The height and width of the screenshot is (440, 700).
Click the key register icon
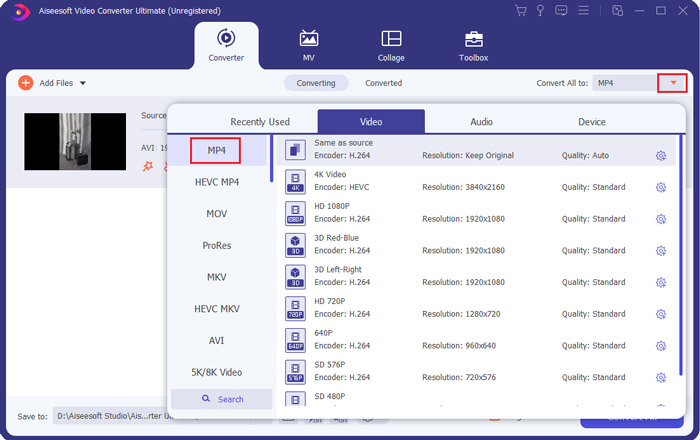point(540,10)
